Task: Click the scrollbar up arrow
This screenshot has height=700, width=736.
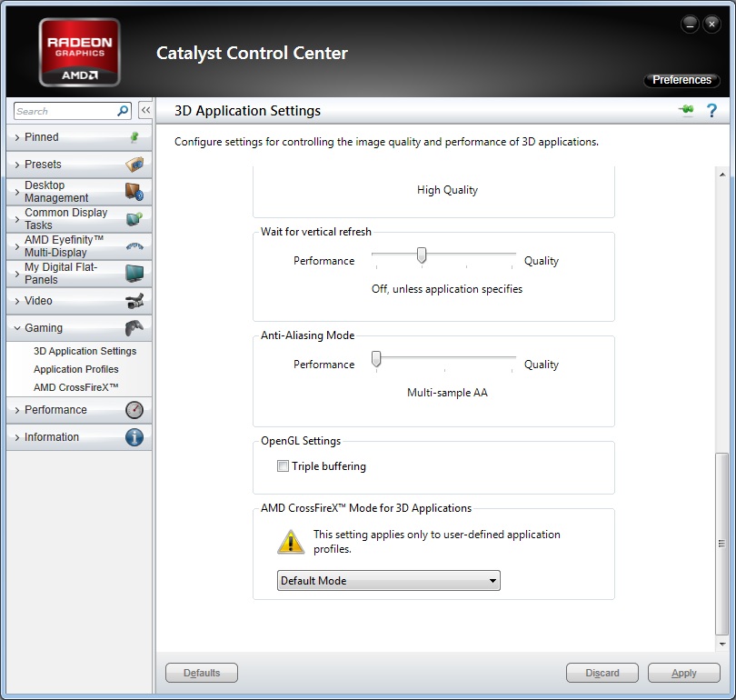Action: pos(722,175)
